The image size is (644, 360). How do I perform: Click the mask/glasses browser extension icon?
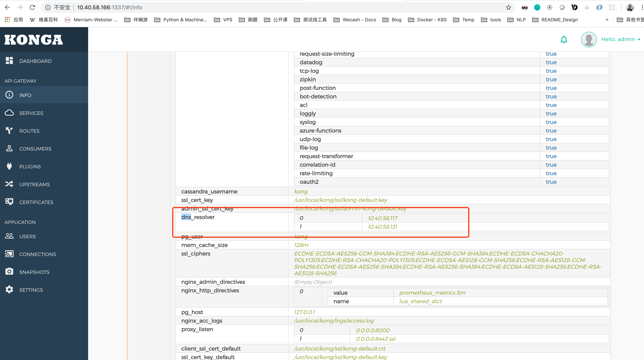(x=524, y=8)
